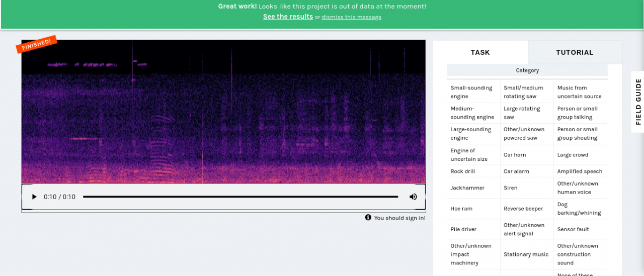Dismiss this message link in banner
The image size is (644, 276).
[x=352, y=17]
